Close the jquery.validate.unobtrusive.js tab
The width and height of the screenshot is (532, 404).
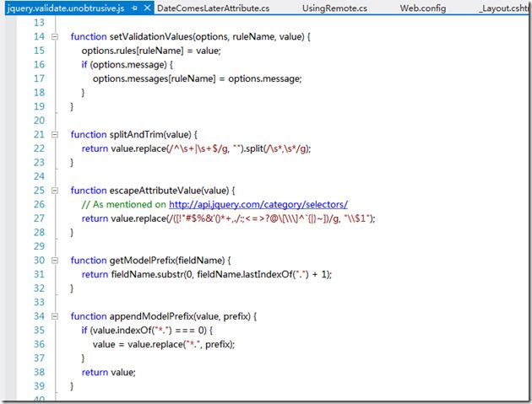click(x=147, y=8)
